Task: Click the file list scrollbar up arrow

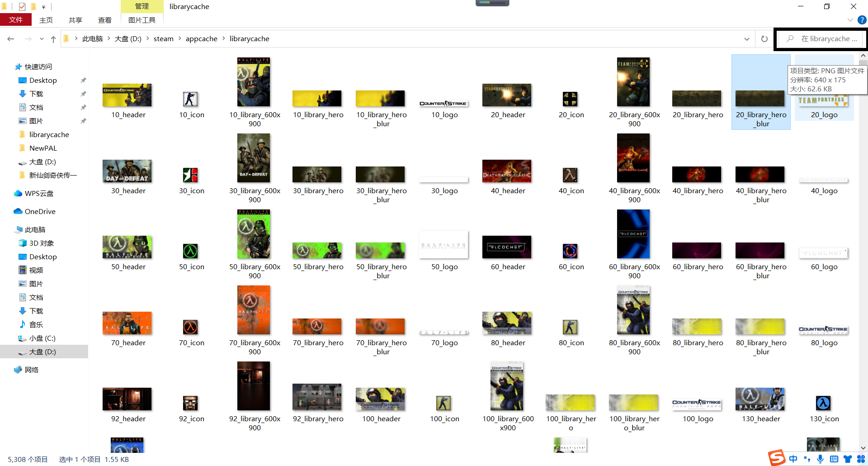Action: (863, 56)
